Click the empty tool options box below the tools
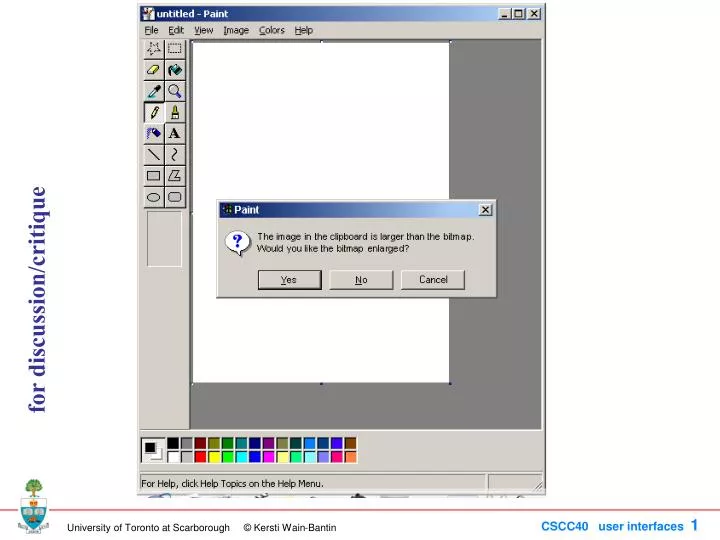The image size is (720, 540). pos(164,239)
